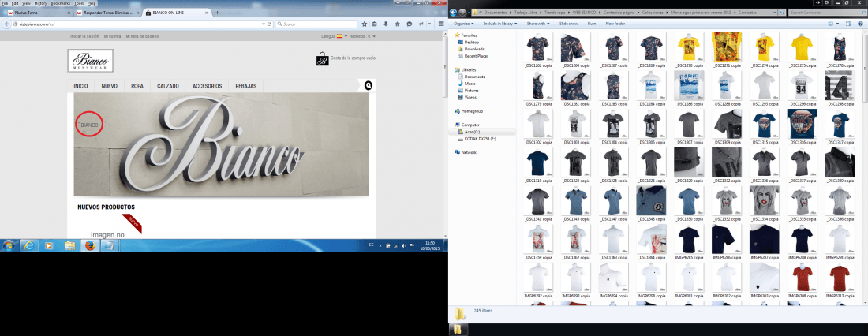Viewport: 868px width, 336px height.
Task: Click the shopping bag cart icon
Action: click(322, 58)
